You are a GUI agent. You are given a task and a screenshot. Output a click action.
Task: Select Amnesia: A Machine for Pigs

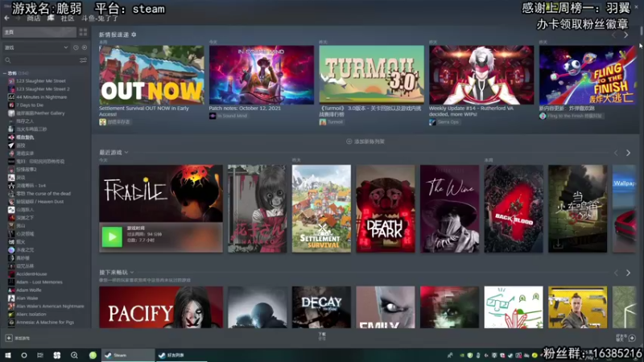coord(45,323)
